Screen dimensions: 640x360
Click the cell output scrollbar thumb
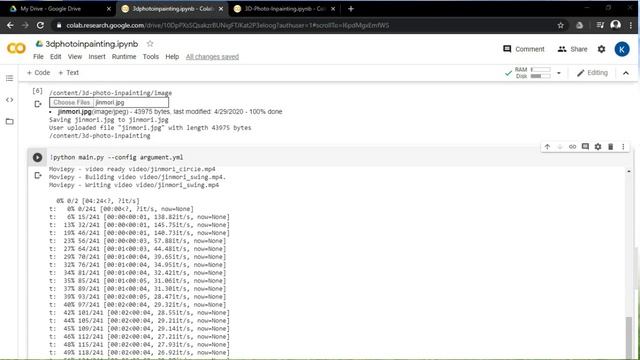click(x=629, y=338)
